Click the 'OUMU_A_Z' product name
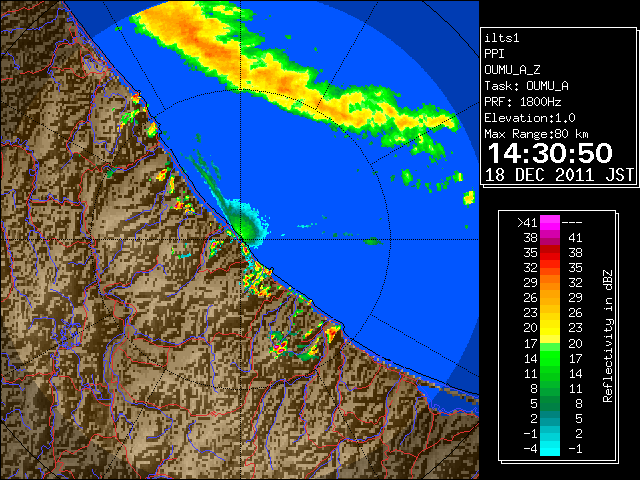Screen dimensions: 640x480 (512, 70)
